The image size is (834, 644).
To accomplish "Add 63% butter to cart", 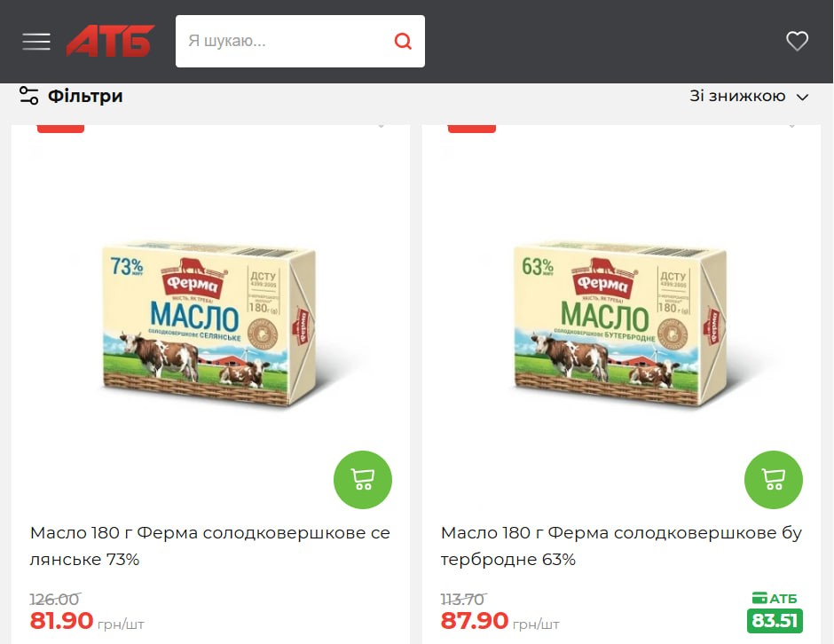I will (774, 480).
